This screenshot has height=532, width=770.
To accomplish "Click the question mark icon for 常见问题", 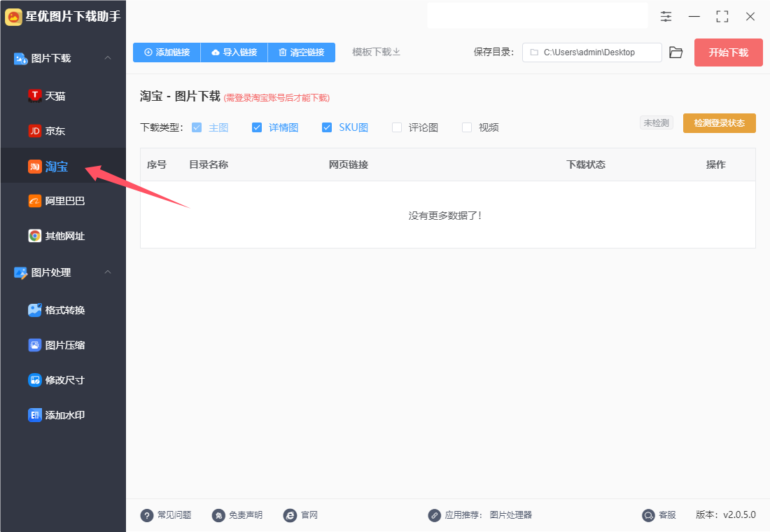I will pyautogui.click(x=146, y=515).
